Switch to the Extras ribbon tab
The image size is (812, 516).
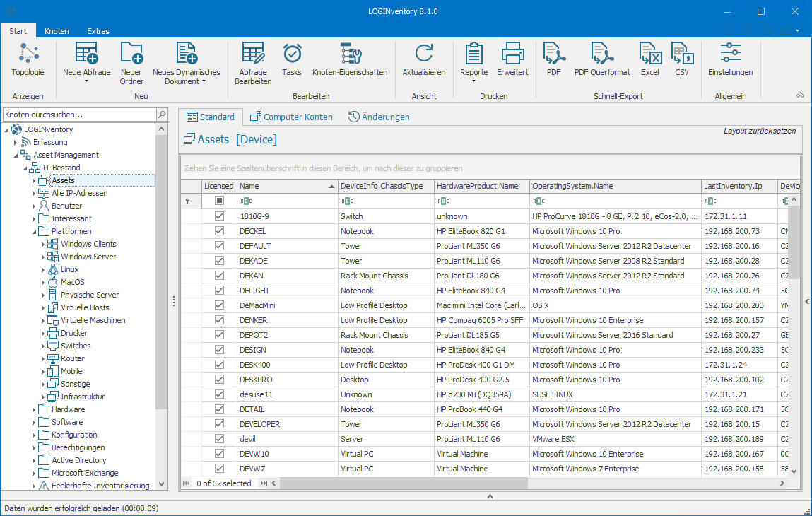[x=98, y=31]
